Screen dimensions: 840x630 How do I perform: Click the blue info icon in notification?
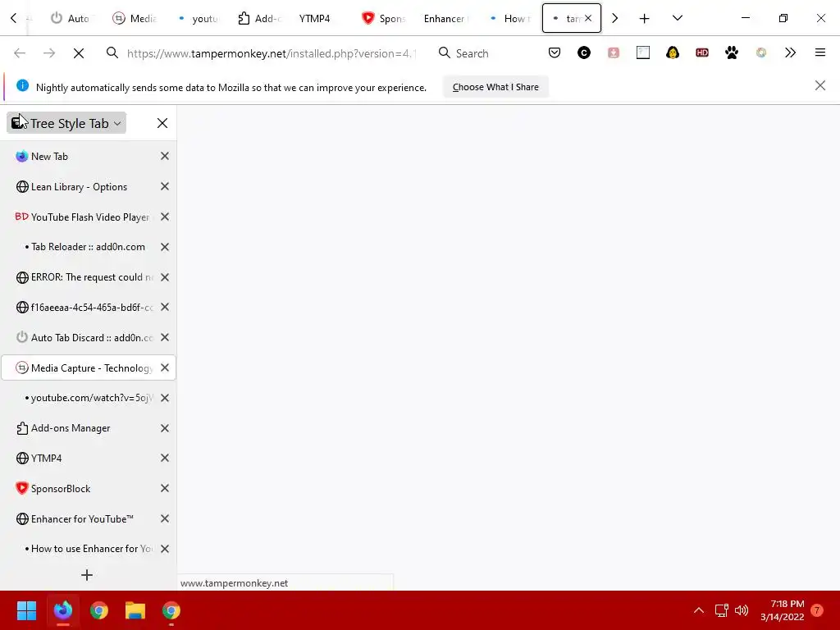22,85
